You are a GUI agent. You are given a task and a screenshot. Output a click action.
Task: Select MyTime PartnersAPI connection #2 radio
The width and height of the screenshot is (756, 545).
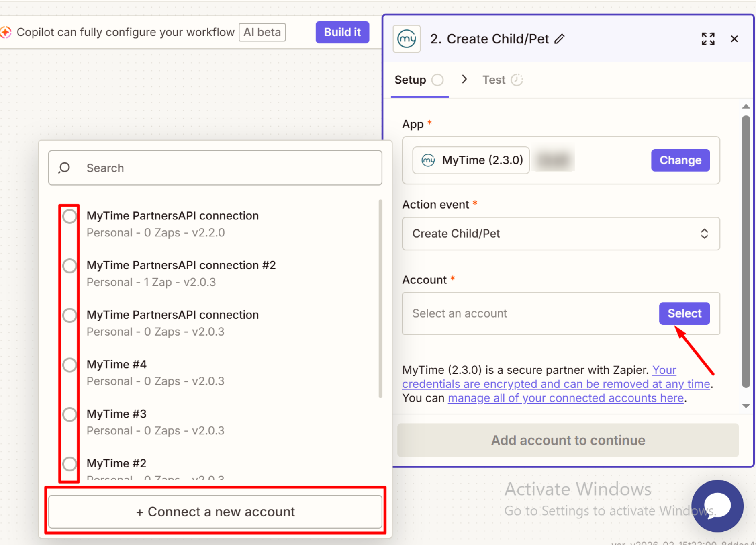(69, 266)
